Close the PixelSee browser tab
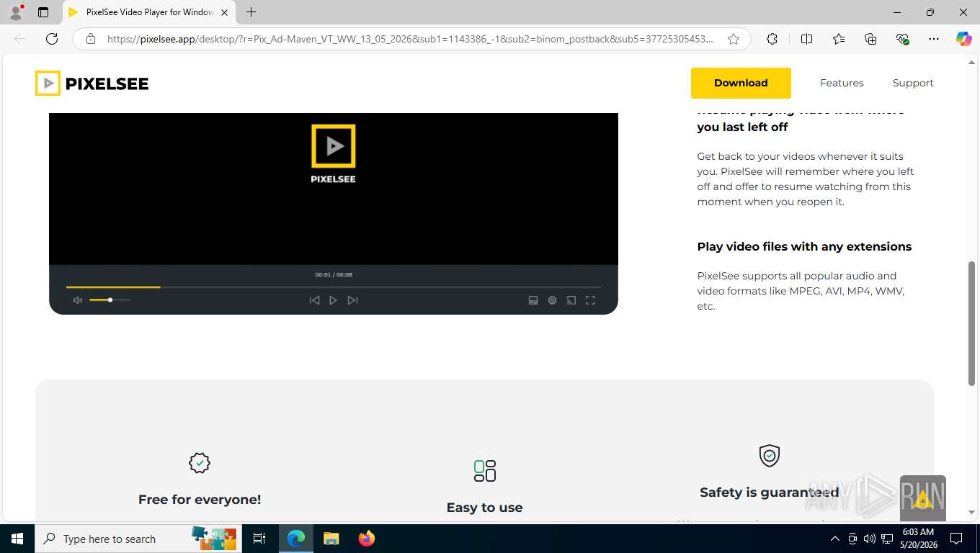Image resolution: width=980 pixels, height=553 pixels. coord(224,12)
